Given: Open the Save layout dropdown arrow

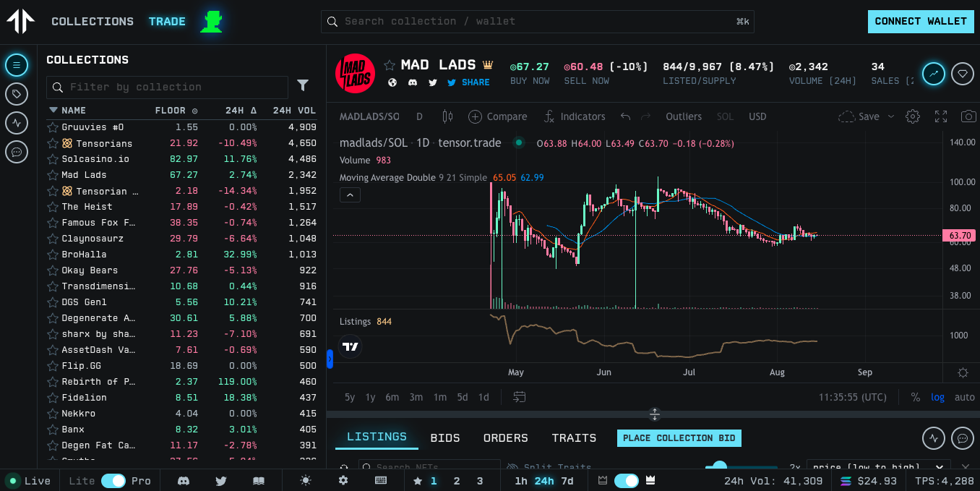Looking at the screenshot, I should coord(891,116).
